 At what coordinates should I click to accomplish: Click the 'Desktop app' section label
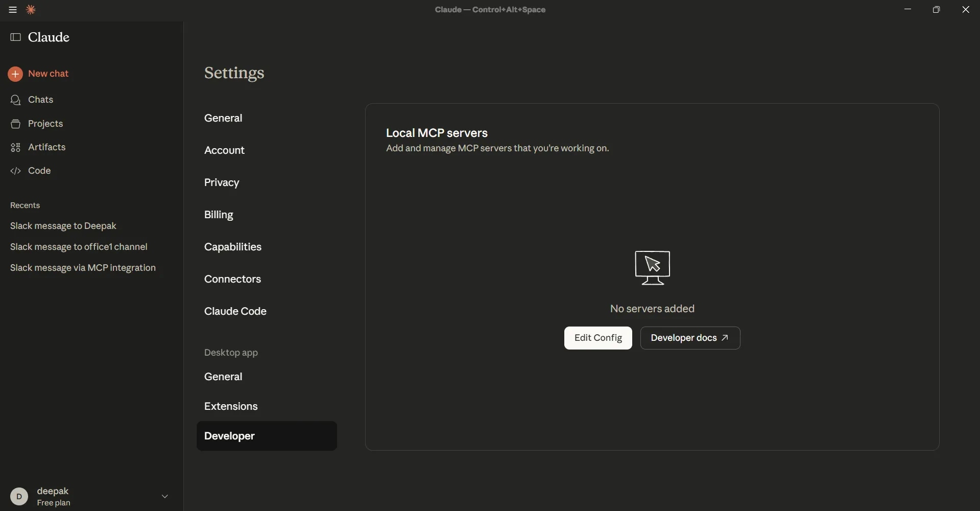(x=231, y=353)
